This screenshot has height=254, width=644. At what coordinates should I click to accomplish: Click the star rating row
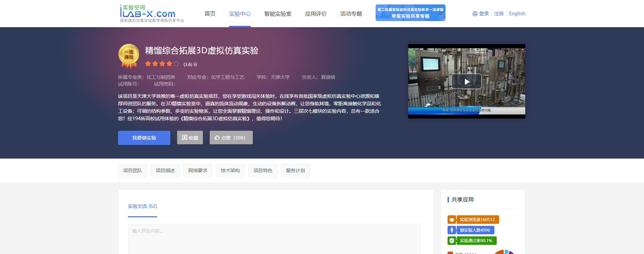pos(162,64)
